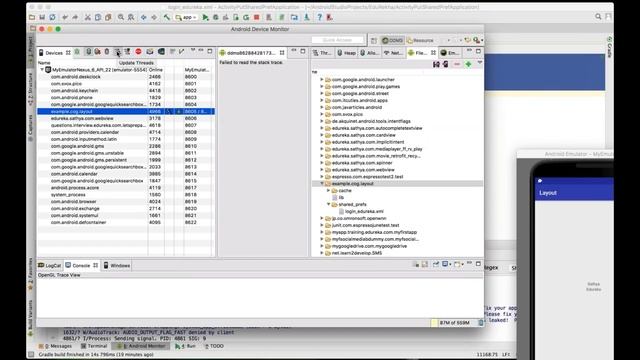Click Screen Capture camera icon
The height and width of the screenshot is (360, 640).
click(x=150, y=52)
